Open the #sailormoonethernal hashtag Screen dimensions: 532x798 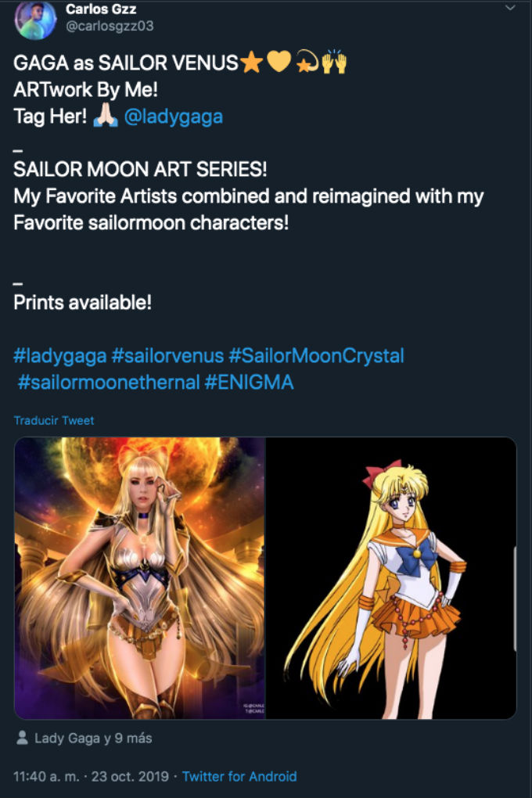tap(108, 383)
